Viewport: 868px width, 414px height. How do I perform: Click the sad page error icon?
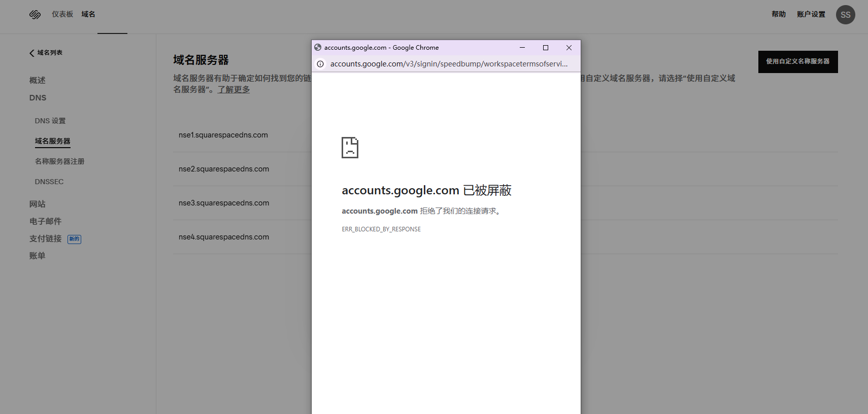point(350,147)
